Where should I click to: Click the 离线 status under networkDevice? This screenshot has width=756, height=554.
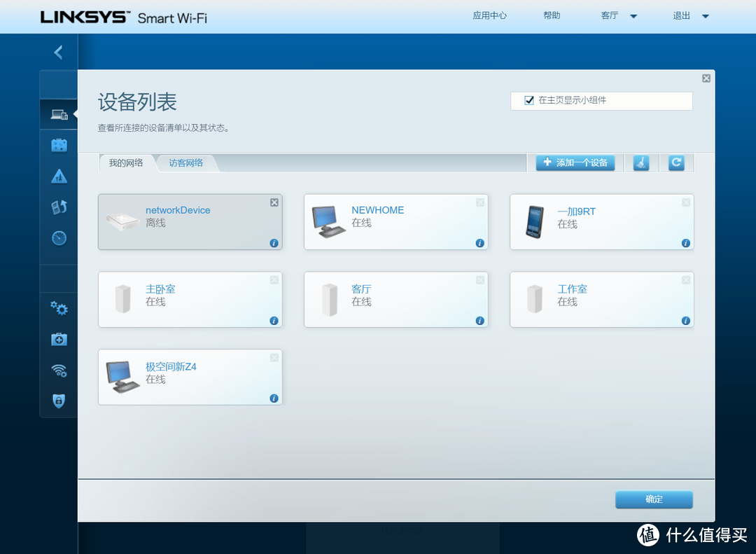pyautogui.click(x=155, y=223)
